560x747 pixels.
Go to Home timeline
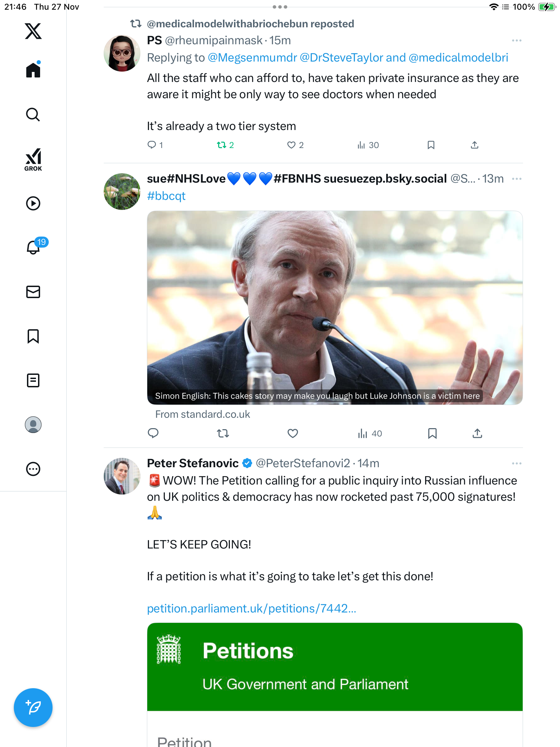33,70
